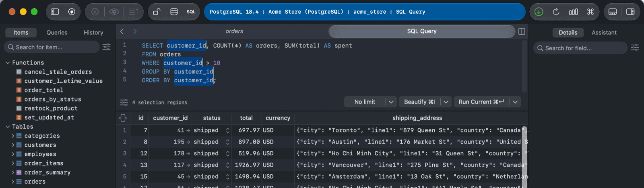Image resolution: width=644 pixels, height=188 pixels.
Task: Click the shipping_address column header
Action: click(x=417, y=118)
